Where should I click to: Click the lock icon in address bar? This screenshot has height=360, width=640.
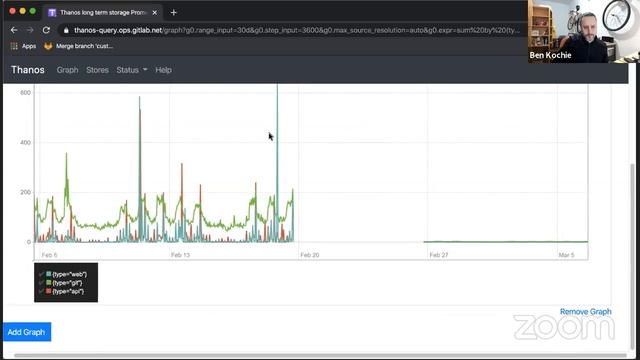click(66, 30)
